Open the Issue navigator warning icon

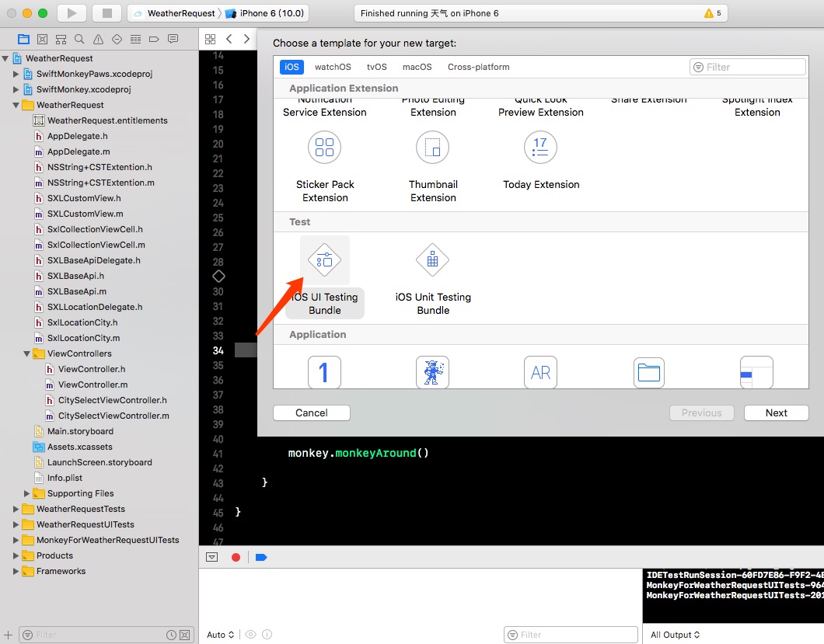[x=98, y=39]
